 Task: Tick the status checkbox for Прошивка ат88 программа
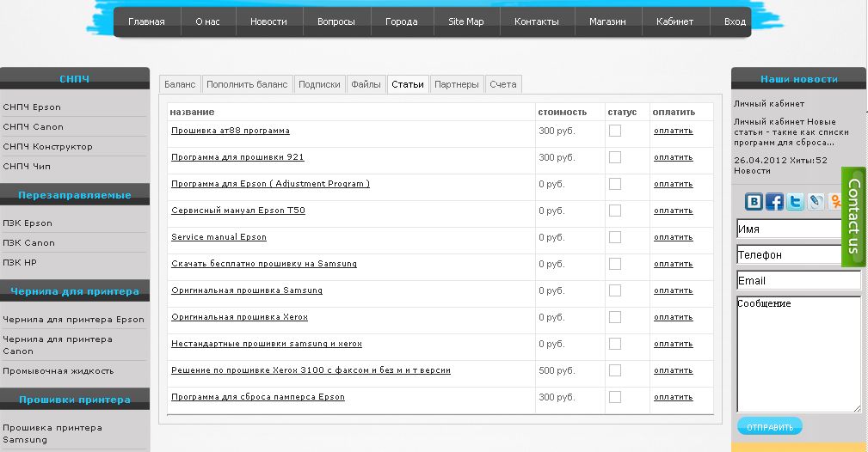coord(615,131)
